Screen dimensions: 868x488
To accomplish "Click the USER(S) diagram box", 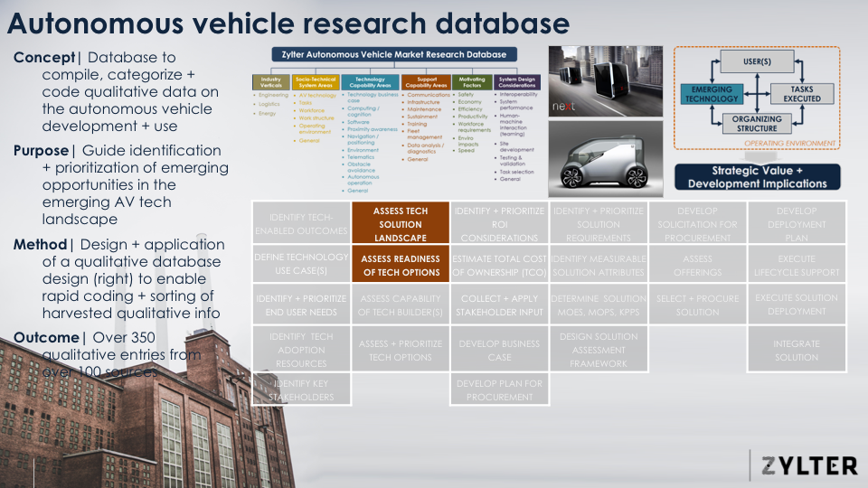I will (757, 61).
